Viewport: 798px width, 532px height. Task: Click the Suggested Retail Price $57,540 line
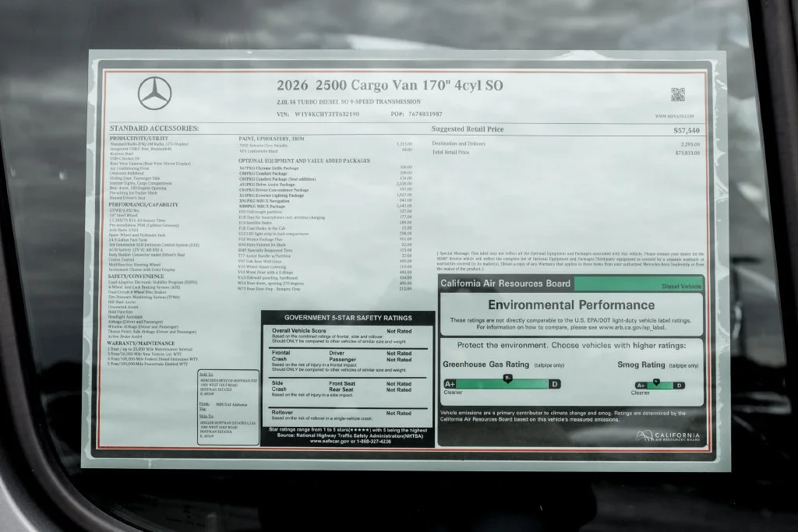(566, 130)
